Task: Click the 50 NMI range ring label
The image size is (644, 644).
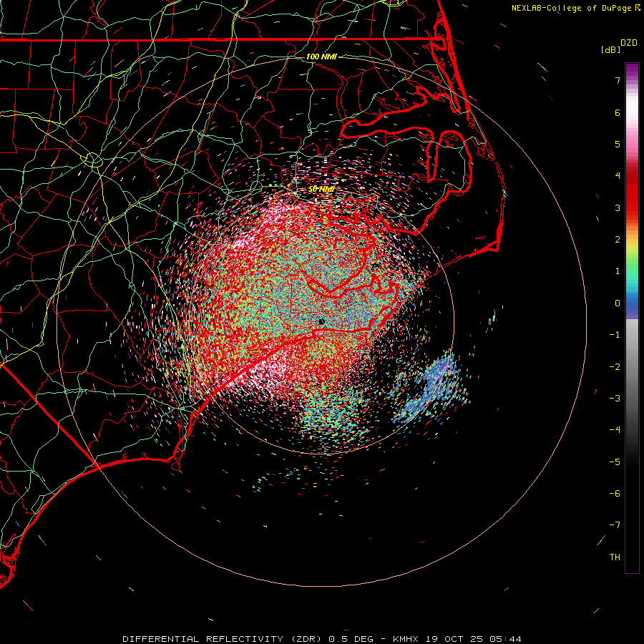Action: point(321,190)
